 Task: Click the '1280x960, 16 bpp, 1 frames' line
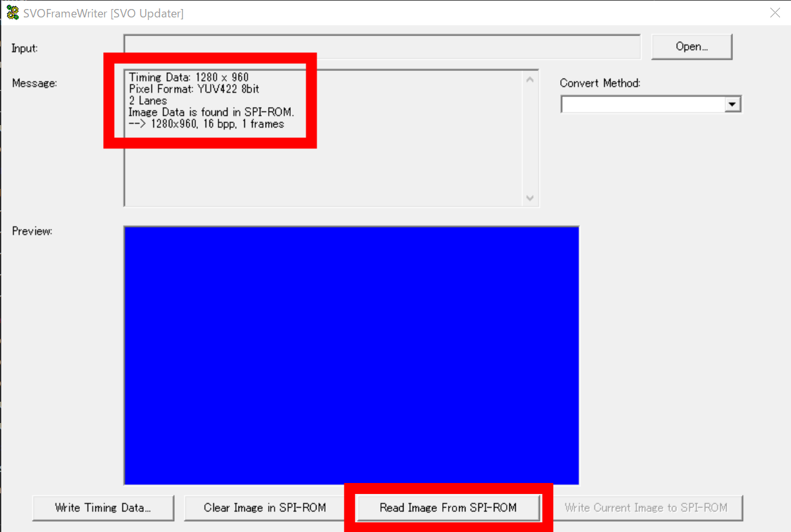[x=217, y=124]
